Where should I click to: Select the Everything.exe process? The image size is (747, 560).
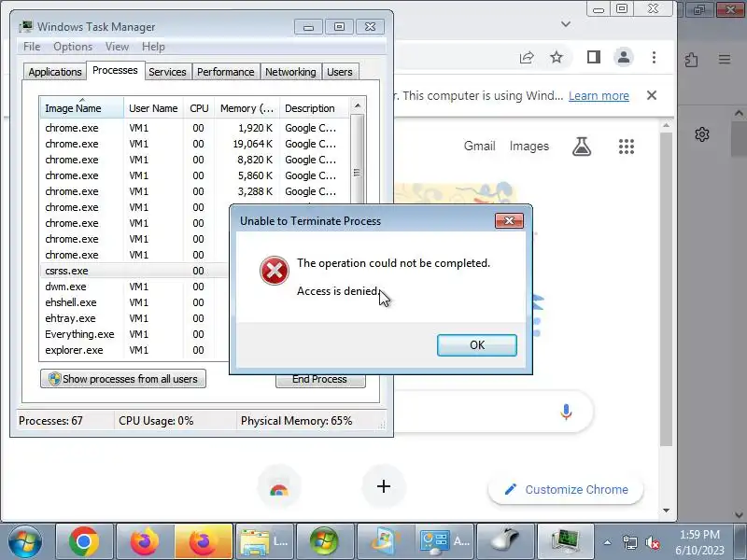(x=134, y=334)
